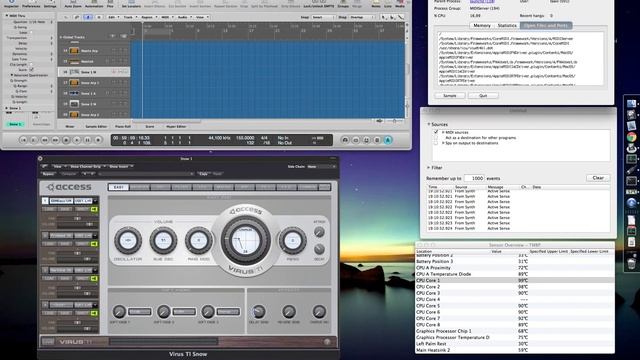Screen dimensions: 640x360
Task: Click the help question mark in Virus TI
Action: coord(327,342)
